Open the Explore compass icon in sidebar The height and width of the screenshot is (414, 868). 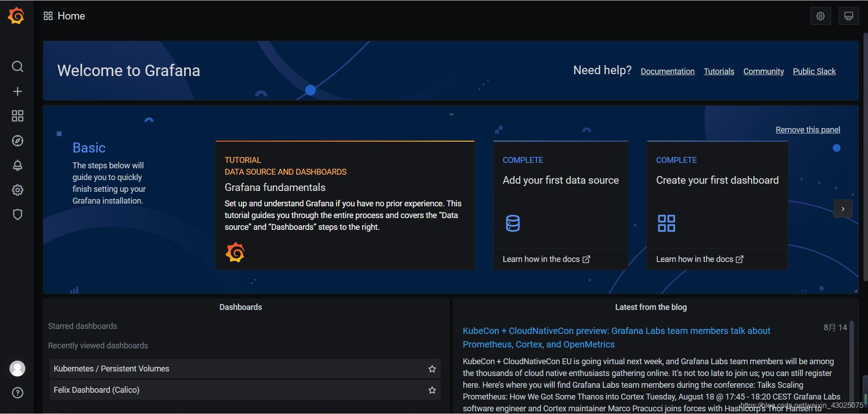point(17,141)
